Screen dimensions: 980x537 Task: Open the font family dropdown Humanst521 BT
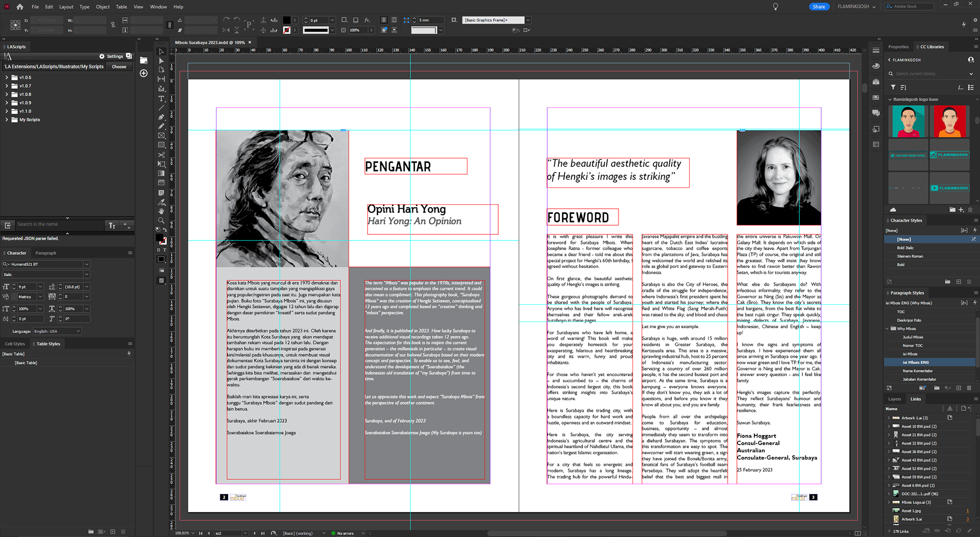coord(86,264)
